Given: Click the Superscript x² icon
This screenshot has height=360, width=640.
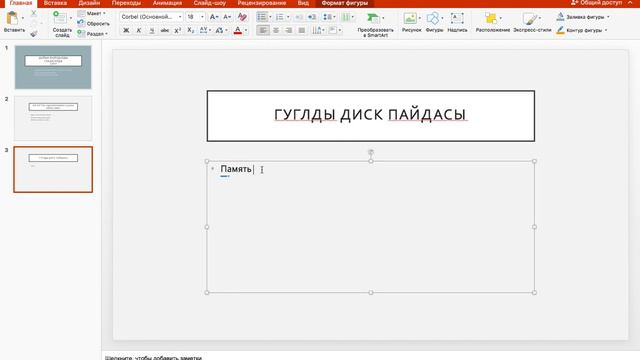Looking at the screenshot, I should pos(178,31).
